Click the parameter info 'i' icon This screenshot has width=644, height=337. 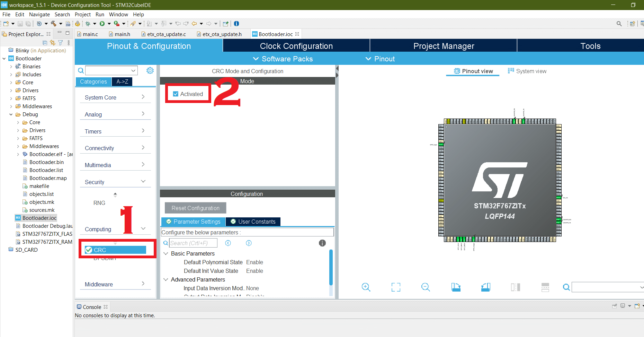322,243
